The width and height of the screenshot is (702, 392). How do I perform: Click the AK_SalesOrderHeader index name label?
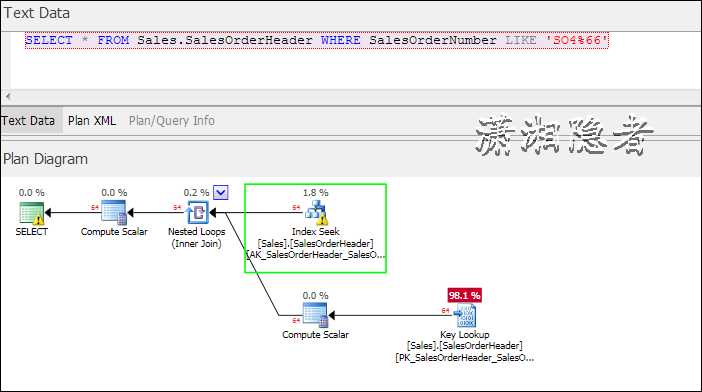click(x=316, y=255)
